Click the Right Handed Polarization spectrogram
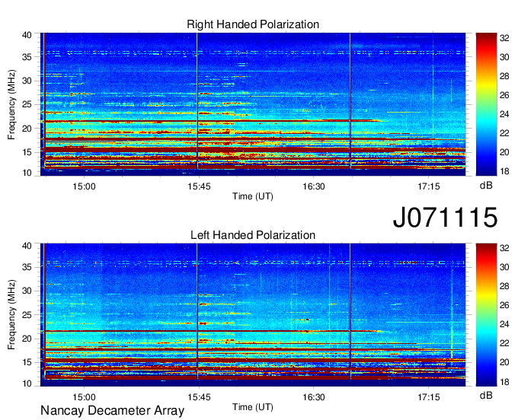The height and width of the screenshot is (420, 518). click(253, 104)
